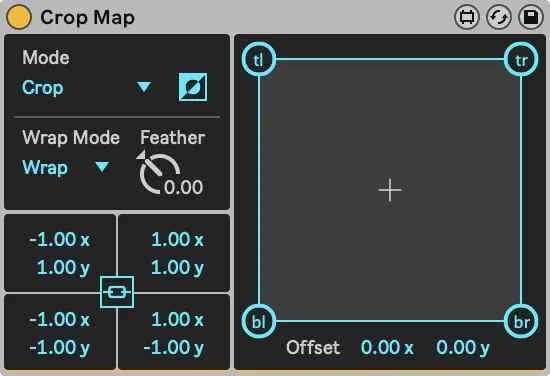Click the Offset 0.00 y value
Image resolution: width=550 pixels, height=376 pixels.
click(x=463, y=348)
